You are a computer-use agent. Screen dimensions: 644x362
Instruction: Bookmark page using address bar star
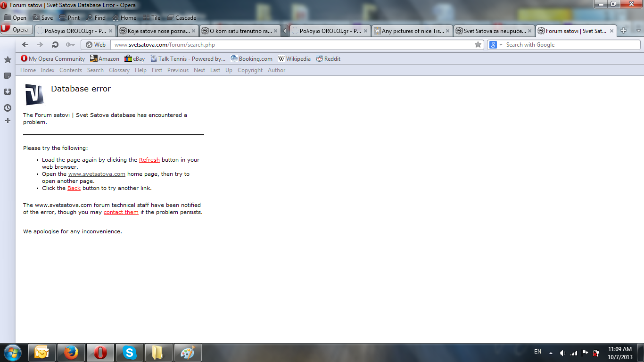[478, 45]
